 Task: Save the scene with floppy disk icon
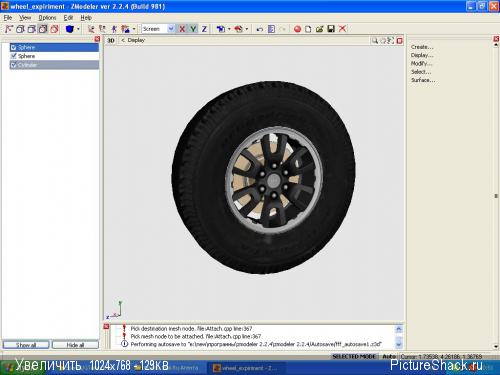click(x=331, y=29)
